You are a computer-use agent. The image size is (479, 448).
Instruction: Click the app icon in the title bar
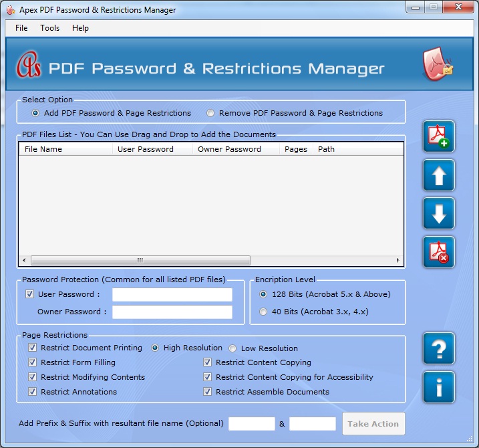pyautogui.click(x=11, y=10)
